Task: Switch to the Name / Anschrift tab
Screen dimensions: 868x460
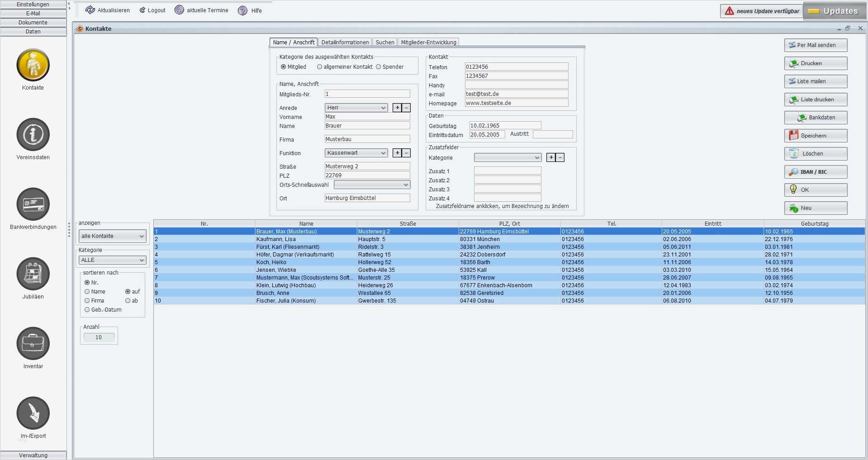Action: click(x=294, y=42)
